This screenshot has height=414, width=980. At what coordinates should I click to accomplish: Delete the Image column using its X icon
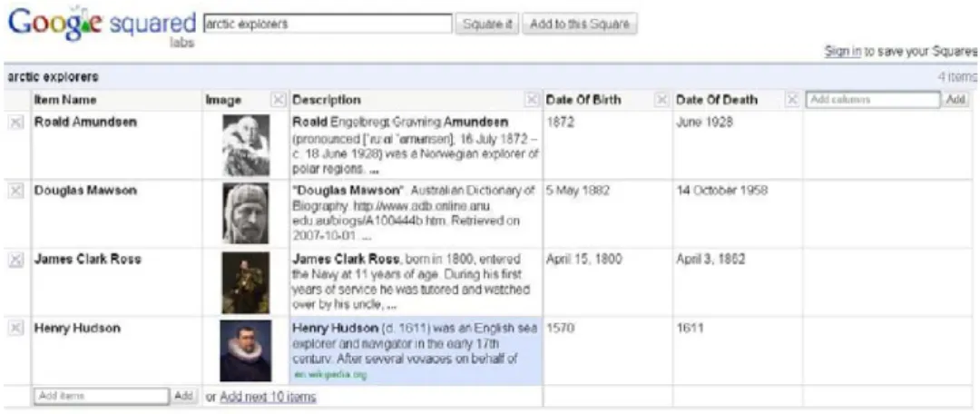[x=279, y=100]
